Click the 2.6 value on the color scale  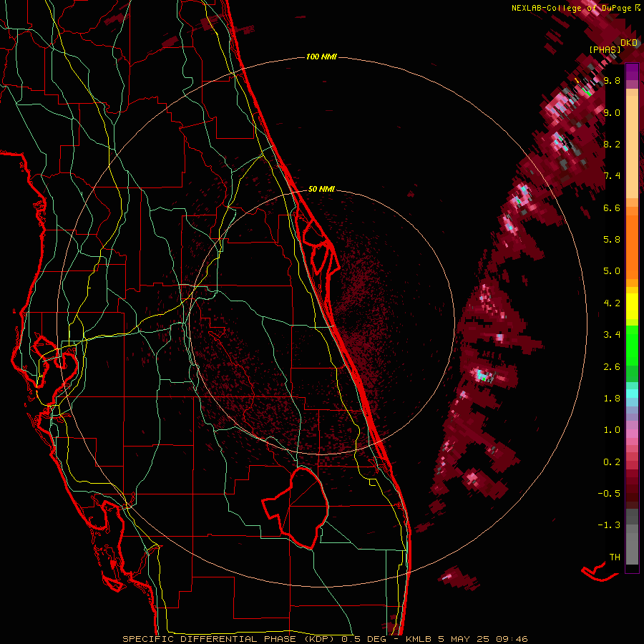(x=612, y=367)
